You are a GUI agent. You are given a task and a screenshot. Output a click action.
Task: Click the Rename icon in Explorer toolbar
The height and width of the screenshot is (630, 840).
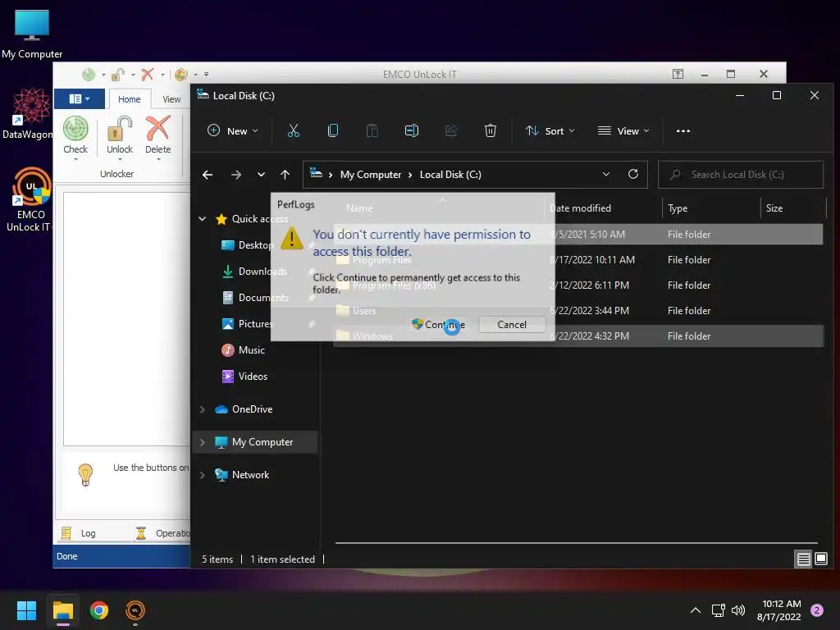pyautogui.click(x=412, y=130)
